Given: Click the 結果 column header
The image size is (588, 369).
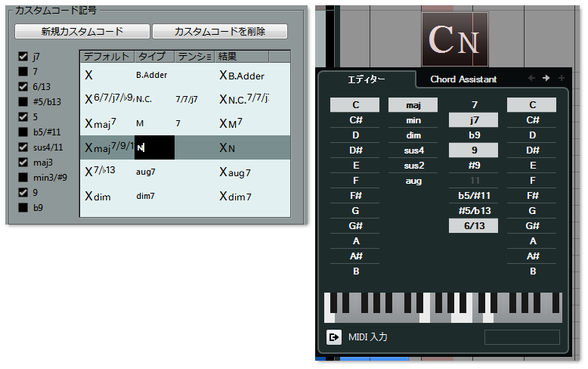Looking at the screenshot, I should 242,57.
